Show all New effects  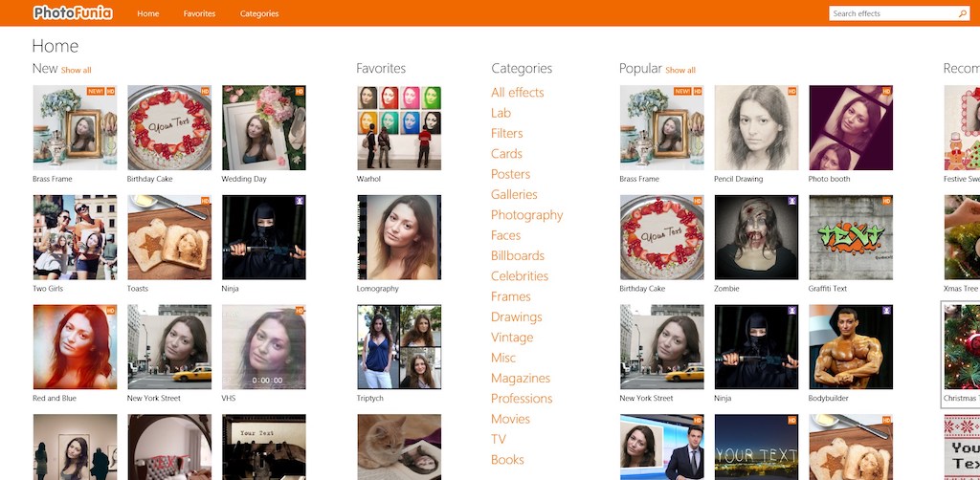pos(77,70)
